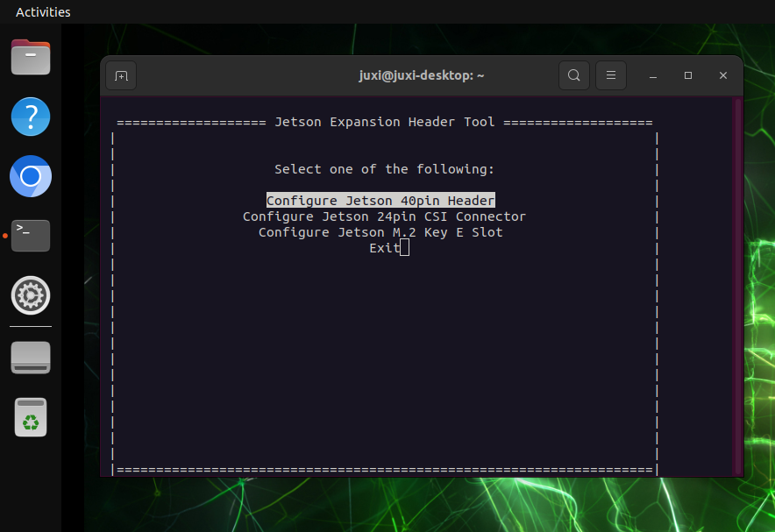Click the 'Select one of the following:' text
Viewport: 775px width, 532px height.
(x=385, y=169)
